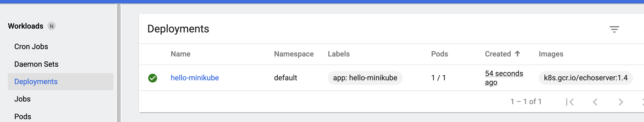The height and width of the screenshot is (122, 644).
Task: Navigate to Jobs in the sidebar
Action: tap(22, 99)
